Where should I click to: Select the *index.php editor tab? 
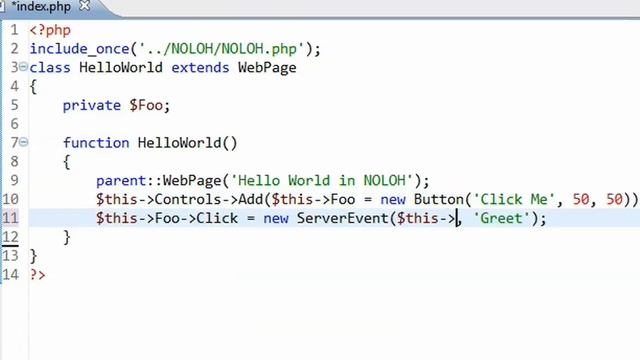pyautogui.click(x=40, y=7)
